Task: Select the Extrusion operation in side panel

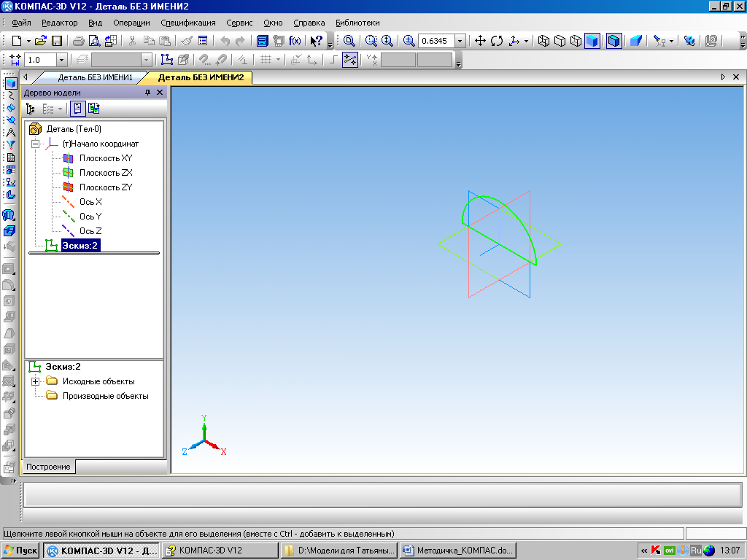Action: pos(9,215)
